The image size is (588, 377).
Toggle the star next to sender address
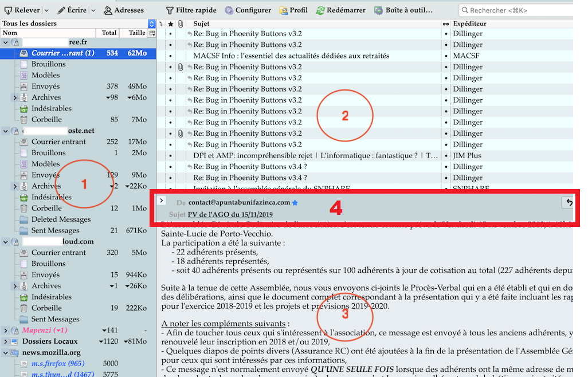tap(295, 203)
